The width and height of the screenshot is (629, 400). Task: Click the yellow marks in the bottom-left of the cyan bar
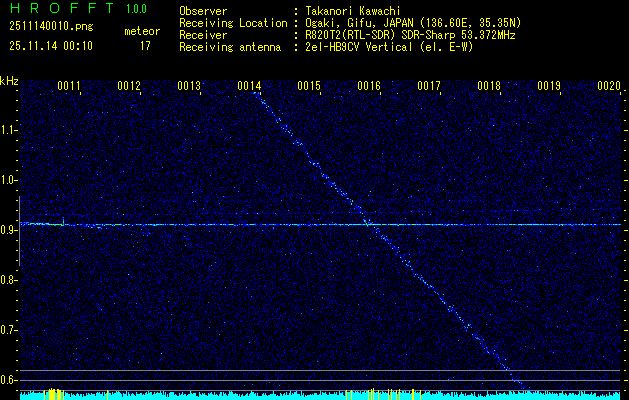[54, 395]
